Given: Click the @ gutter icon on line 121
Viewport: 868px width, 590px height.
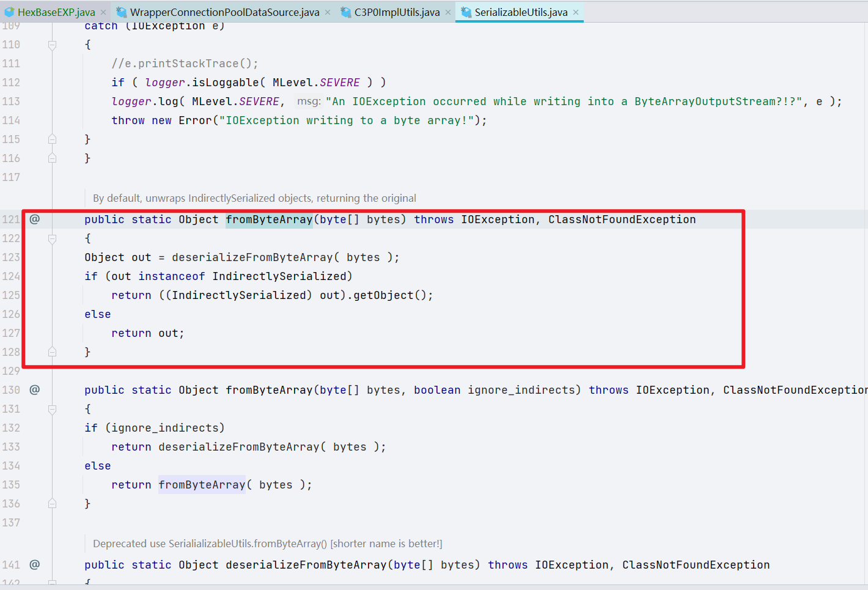Looking at the screenshot, I should (35, 219).
